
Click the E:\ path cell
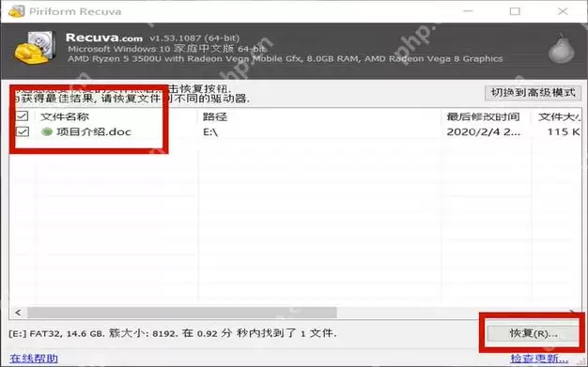pyautogui.click(x=210, y=132)
